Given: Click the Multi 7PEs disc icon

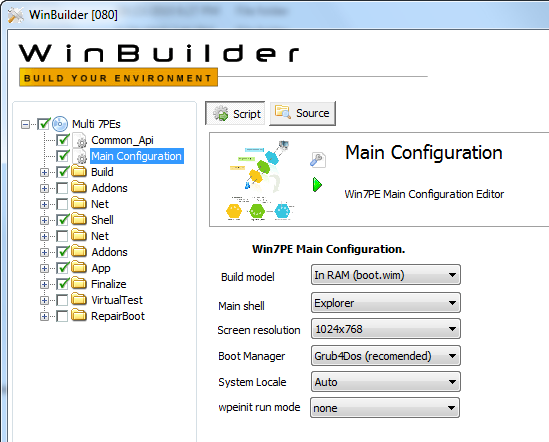Looking at the screenshot, I should (x=60, y=124).
